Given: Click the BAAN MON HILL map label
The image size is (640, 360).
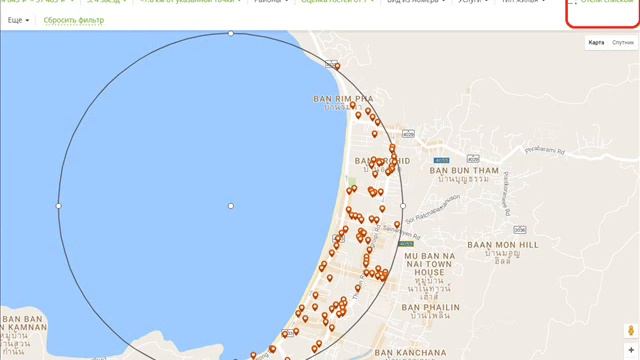Looking at the screenshot, I should click(x=503, y=245).
